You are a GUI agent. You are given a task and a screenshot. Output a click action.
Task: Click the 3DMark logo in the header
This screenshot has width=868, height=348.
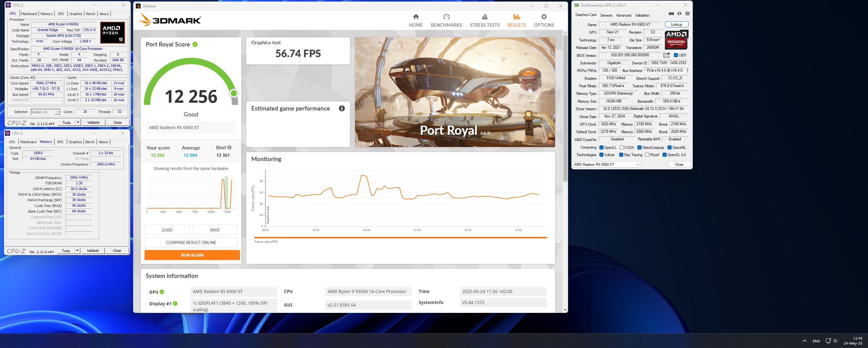coord(170,20)
